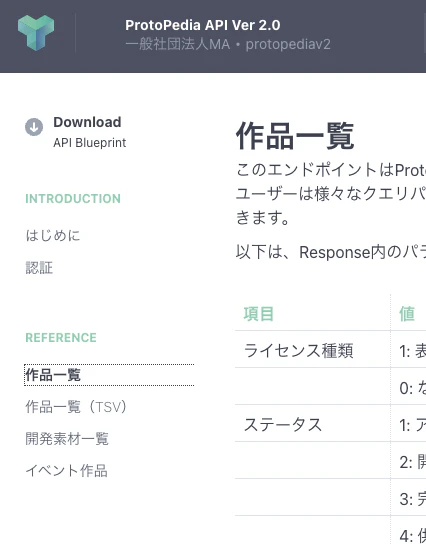Image resolution: width=426 pixels, height=545 pixels.
Task: Open 開発素材一覧 in the sidebar
Action: pos(67,439)
